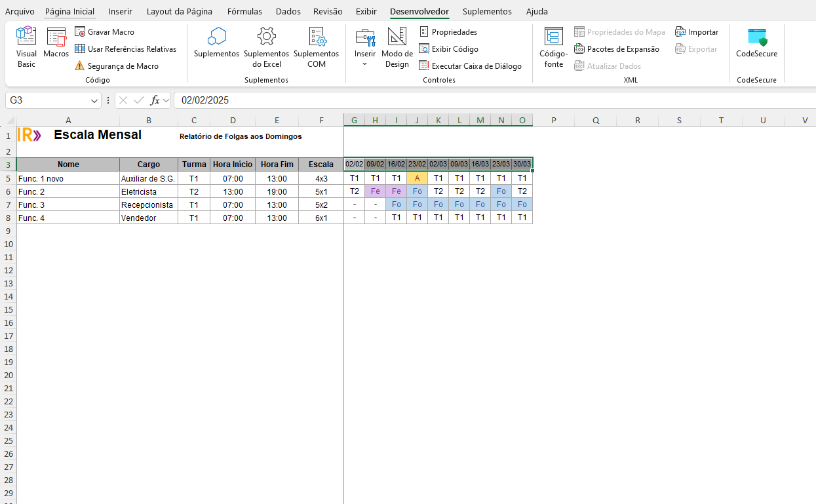816x504 pixels.
Task: Click the formula bar cancel X icon
Action: click(x=123, y=100)
